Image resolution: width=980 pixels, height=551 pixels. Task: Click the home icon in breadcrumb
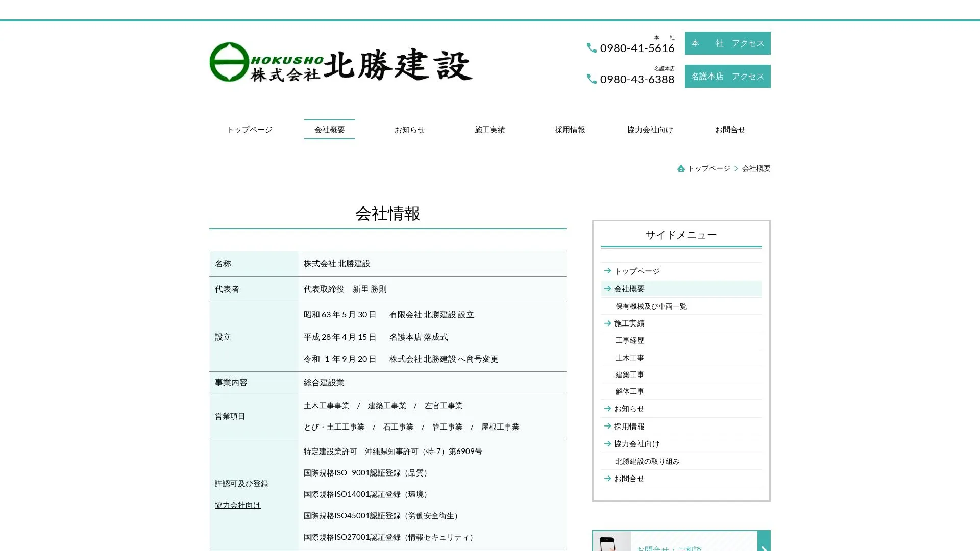click(681, 168)
